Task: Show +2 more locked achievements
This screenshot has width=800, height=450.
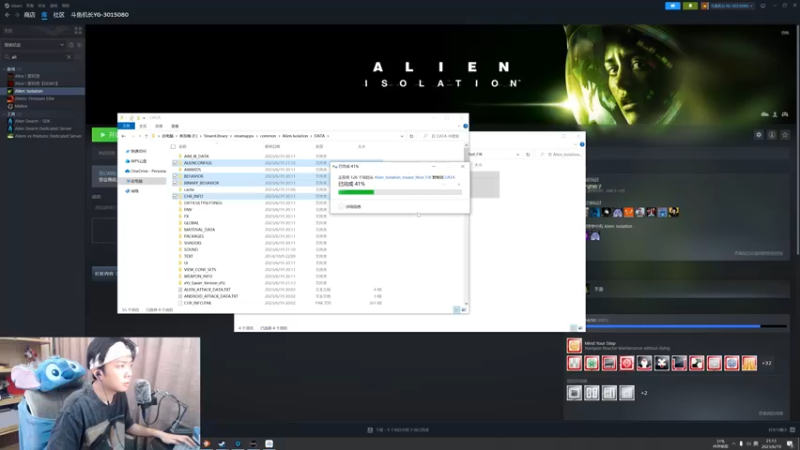Action: pos(644,393)
